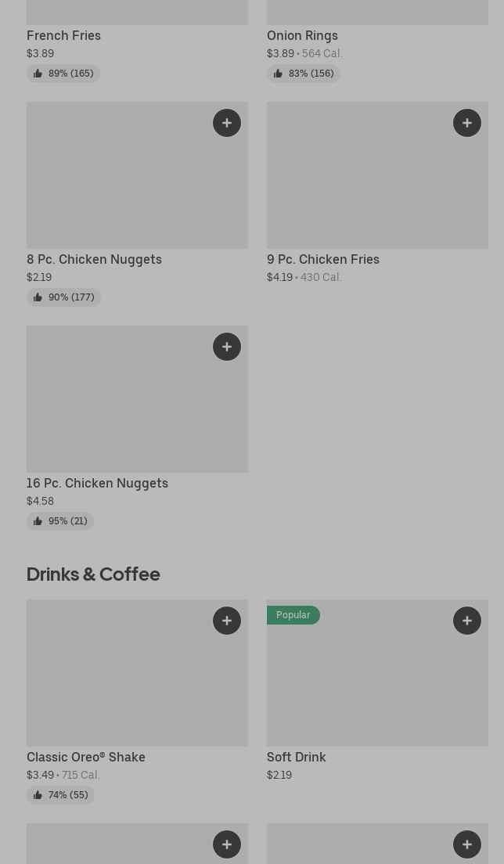Click the 74% (55) rating chip
504x864 pixels.
tap(60, 795)
